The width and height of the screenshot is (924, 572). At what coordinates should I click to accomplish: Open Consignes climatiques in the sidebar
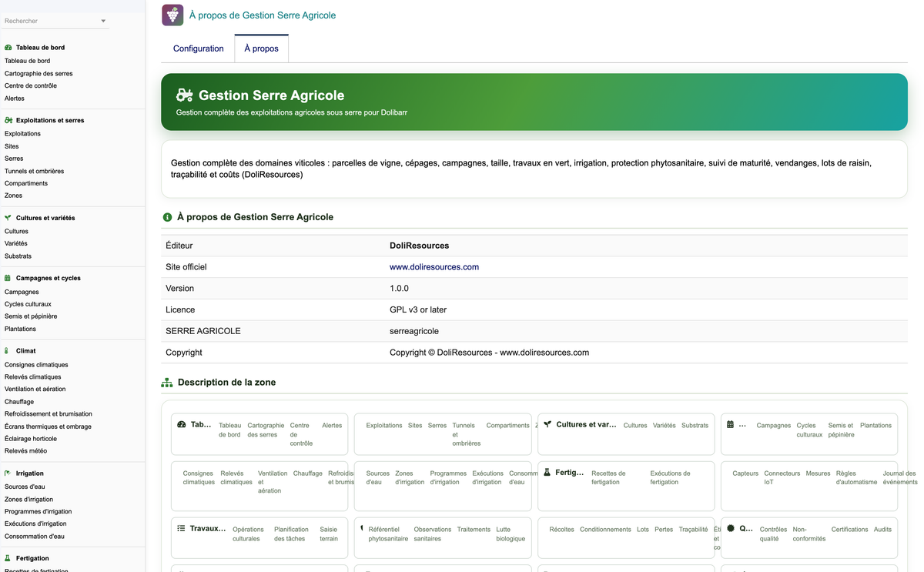click(x=36, y=365)
